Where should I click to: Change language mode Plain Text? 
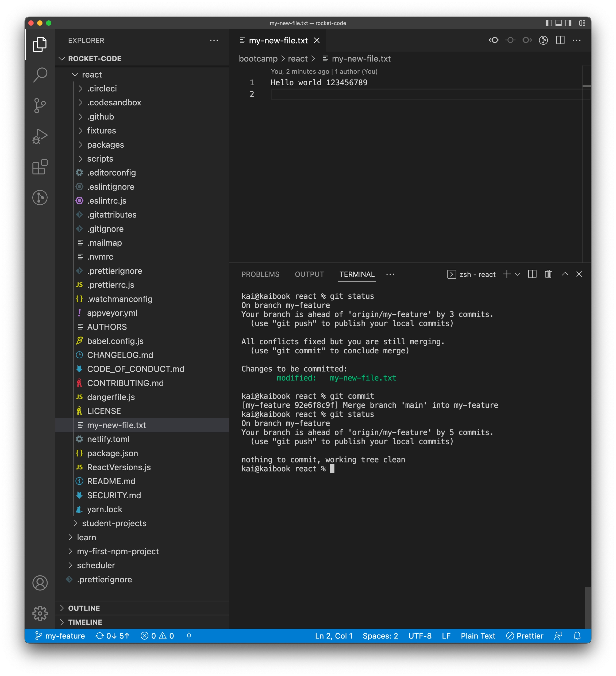click(478, 636)
